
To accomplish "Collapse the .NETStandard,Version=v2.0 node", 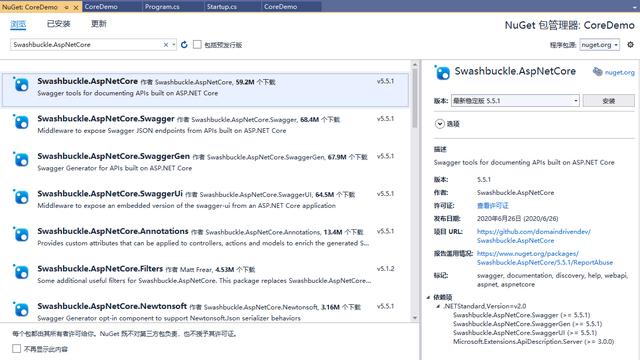I will click(438, 306).
